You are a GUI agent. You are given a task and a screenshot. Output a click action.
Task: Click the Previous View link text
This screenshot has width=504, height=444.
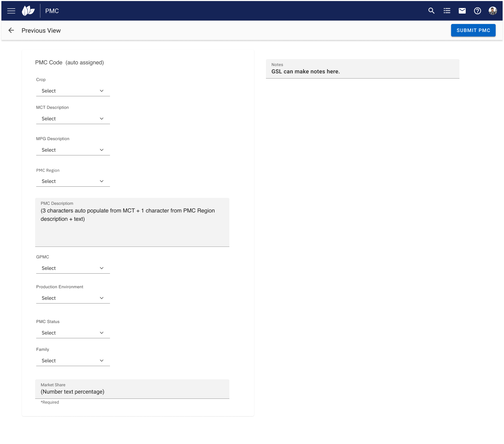[x=41, y=31]
